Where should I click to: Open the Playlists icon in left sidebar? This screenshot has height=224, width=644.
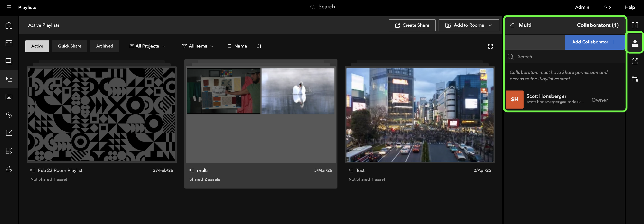(x=9, y=79)
